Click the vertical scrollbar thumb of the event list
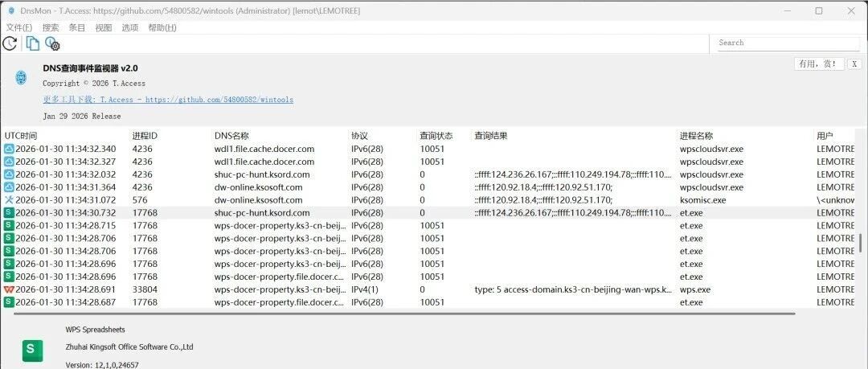 860,242
